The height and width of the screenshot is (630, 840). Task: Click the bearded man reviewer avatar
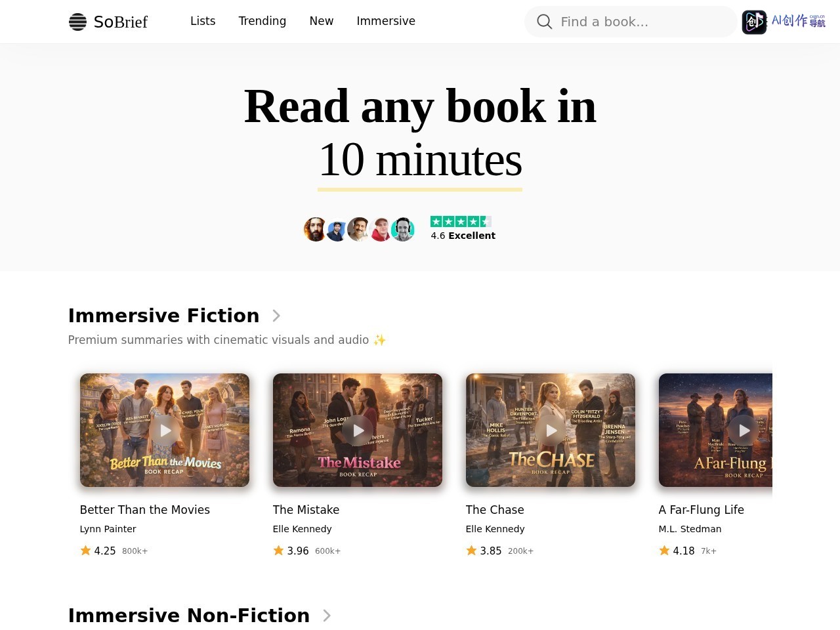point(316,230)
